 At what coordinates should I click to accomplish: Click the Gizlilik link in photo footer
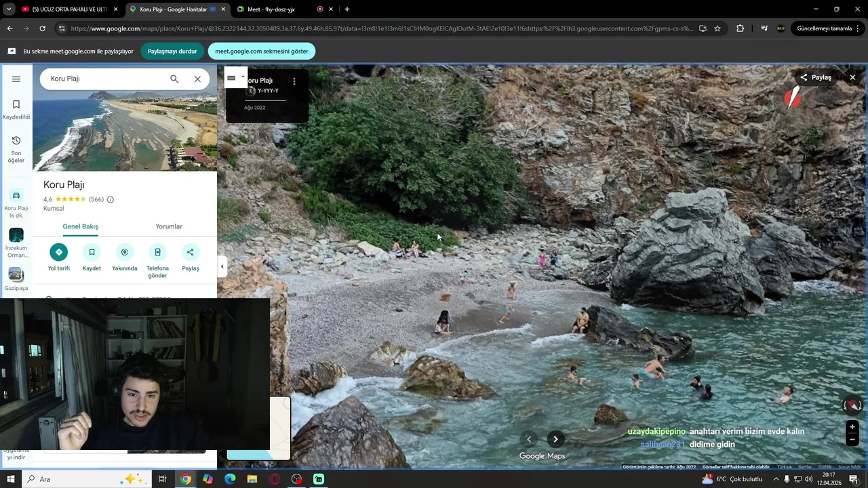point(825,467)
